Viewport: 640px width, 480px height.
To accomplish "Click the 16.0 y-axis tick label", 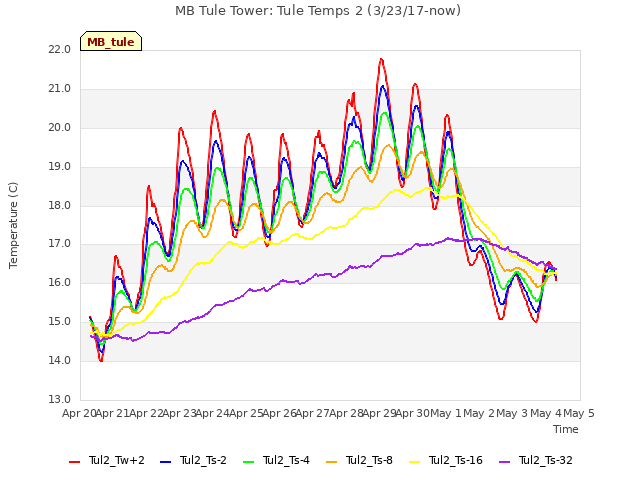I will [59, 282].
